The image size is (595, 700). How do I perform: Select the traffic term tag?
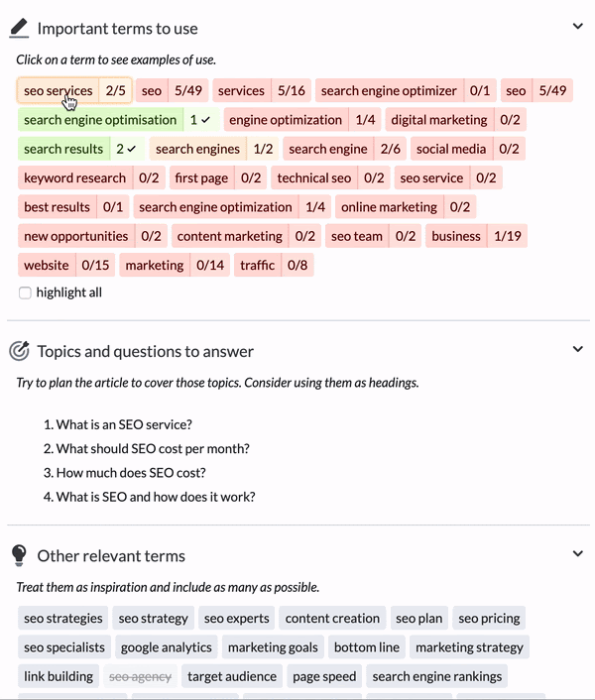(x=274, y=265)
